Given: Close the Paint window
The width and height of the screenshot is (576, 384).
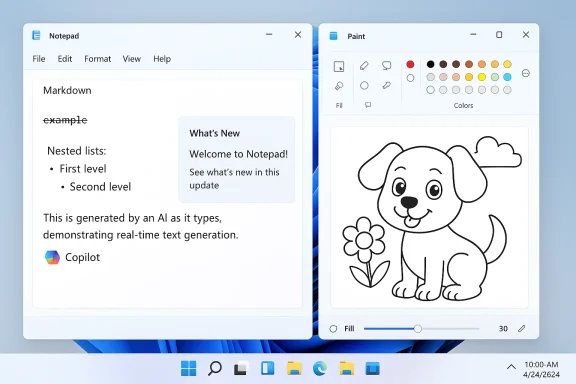Looking at the screenshot, I should 526,35.
